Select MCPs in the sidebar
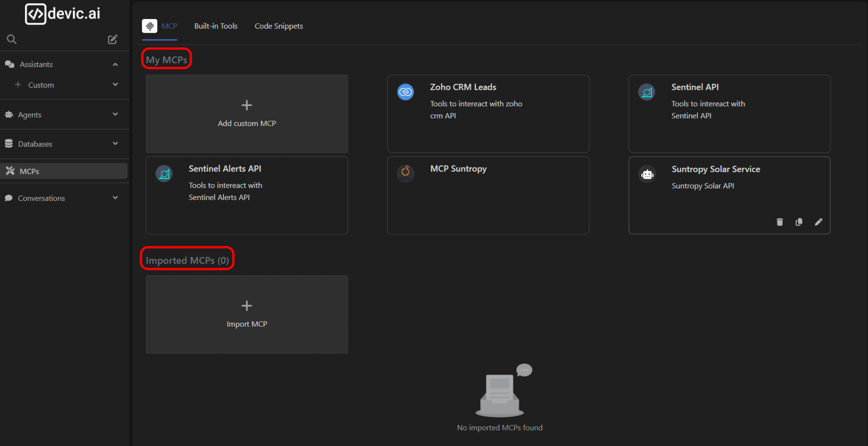The image size is (868, 446). [64, 171]
